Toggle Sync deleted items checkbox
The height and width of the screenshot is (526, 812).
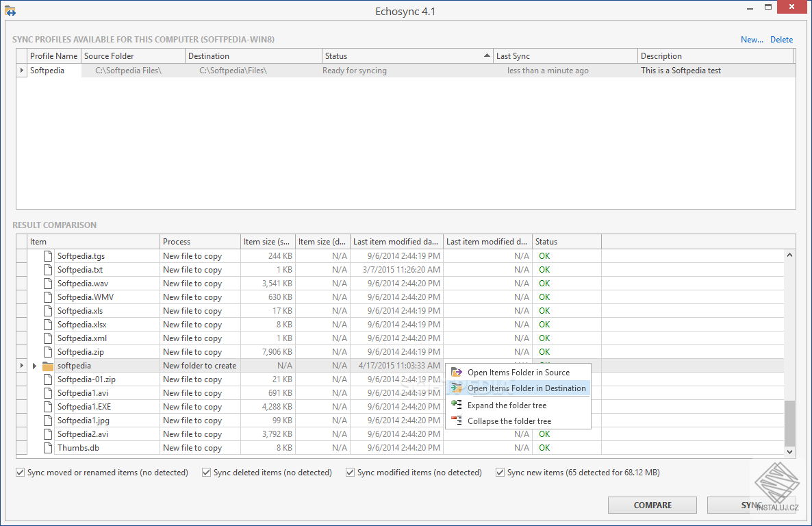[x=206, y=472]
